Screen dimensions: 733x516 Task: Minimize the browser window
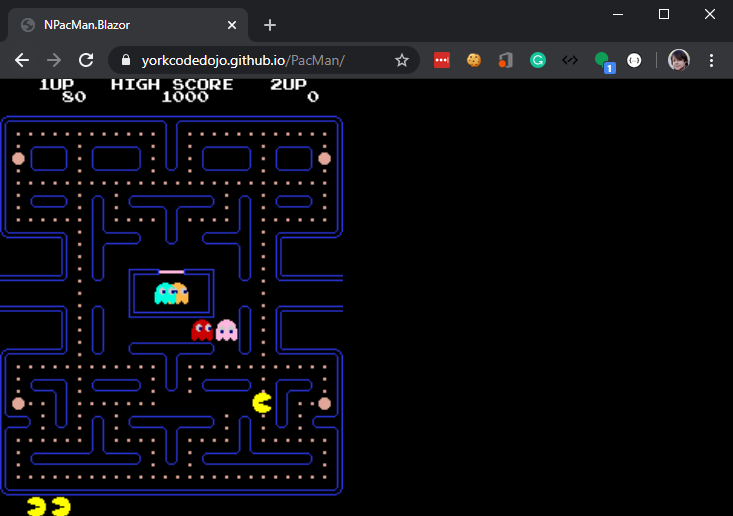618,14
